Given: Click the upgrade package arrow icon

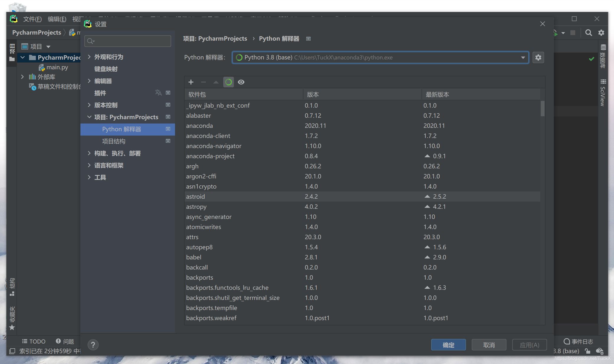Looking at the screenshot, I should pos(216,82).
